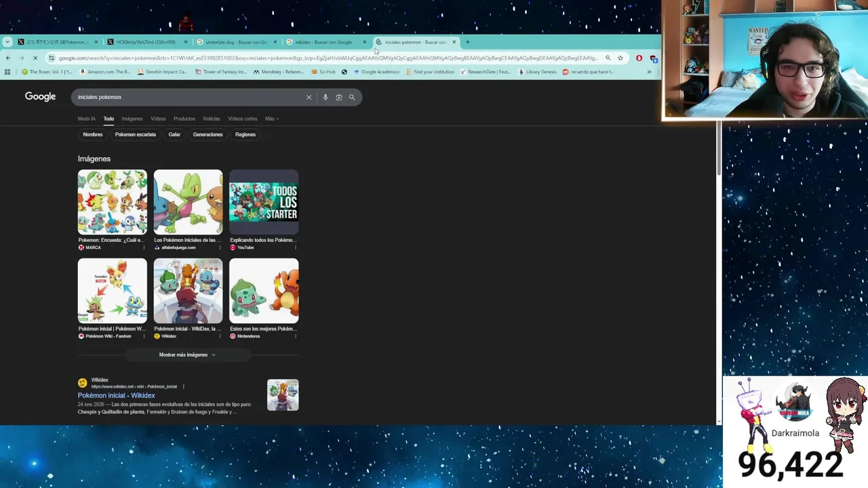The width and height of the screenshot is (868, 488).
Task: Switch to Modo IA tab
Action: click(87, 119)
